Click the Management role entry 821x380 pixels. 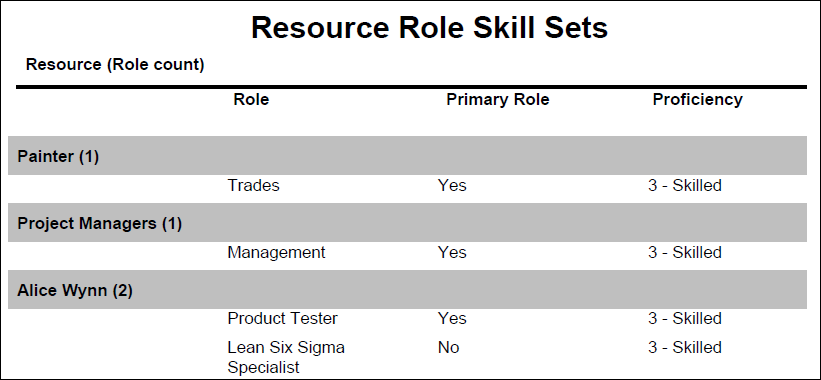click(x=276, y=252)
